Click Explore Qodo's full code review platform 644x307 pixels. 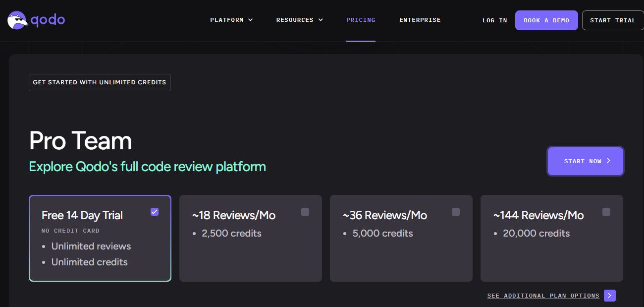click(x=148, y=167)
